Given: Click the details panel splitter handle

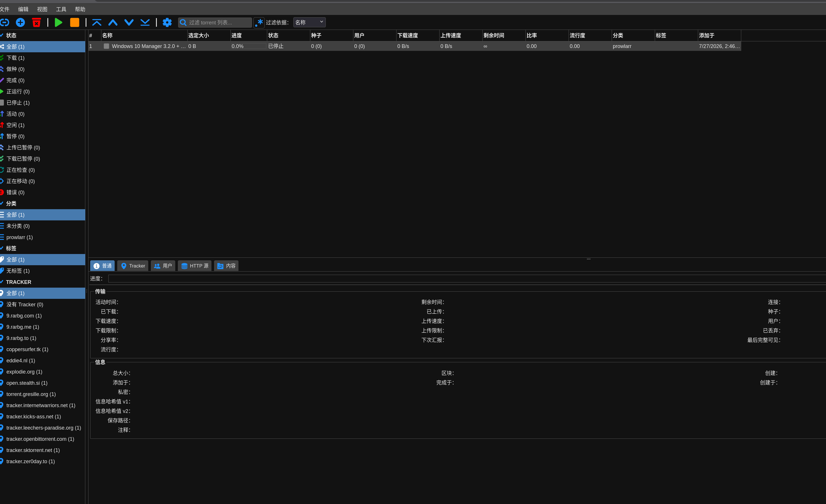Looking at the screenshot, I should (x=589, y=259).
